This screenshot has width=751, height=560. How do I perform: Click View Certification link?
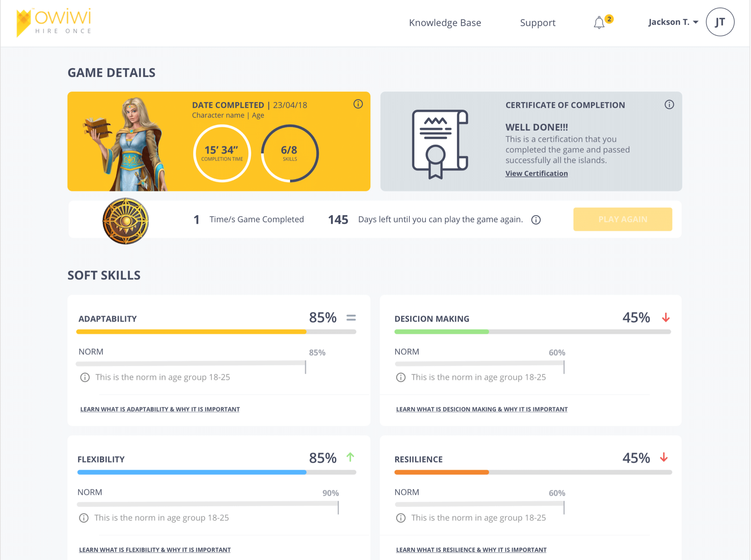pos(536,173)
